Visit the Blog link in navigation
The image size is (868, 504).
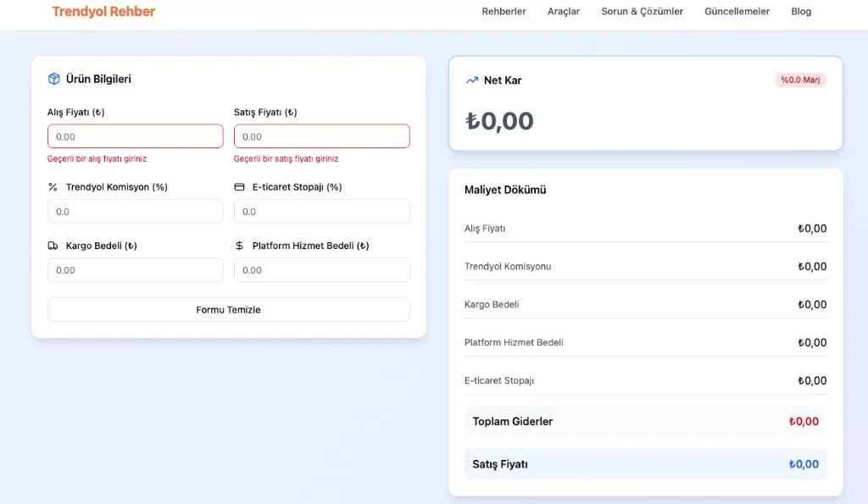point(801,12)
